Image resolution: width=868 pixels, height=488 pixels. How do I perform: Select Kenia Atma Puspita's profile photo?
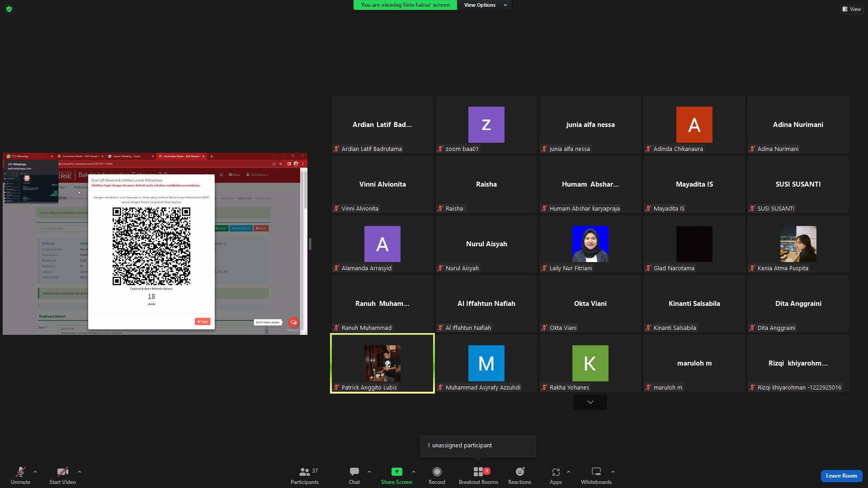[x=798, y=244]
